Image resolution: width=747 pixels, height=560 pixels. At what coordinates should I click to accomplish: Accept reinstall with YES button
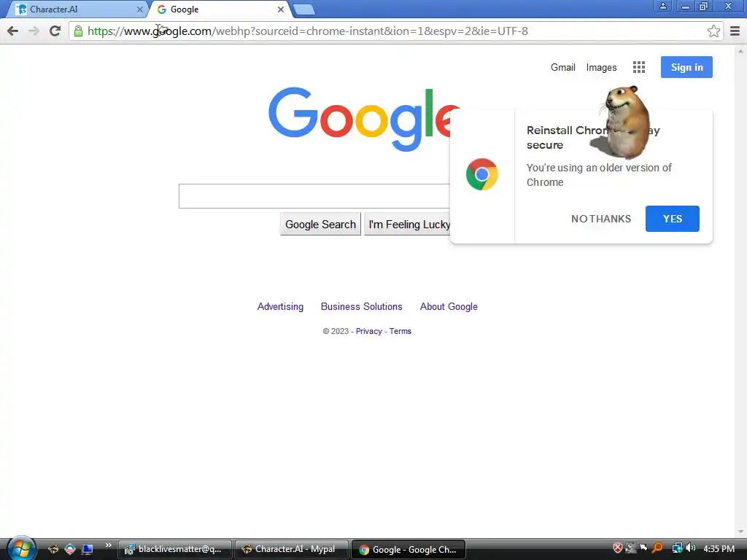click(x=672, y=219)
